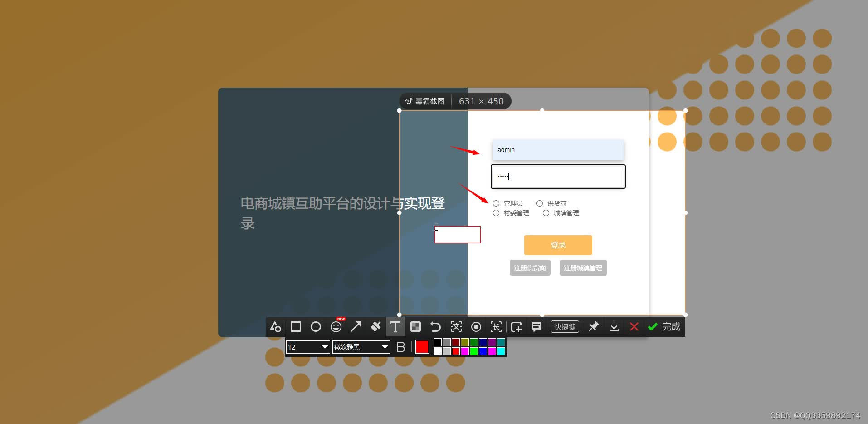868x424 pixels.
Task: Pick the teal color swatch
Action: 501,342
